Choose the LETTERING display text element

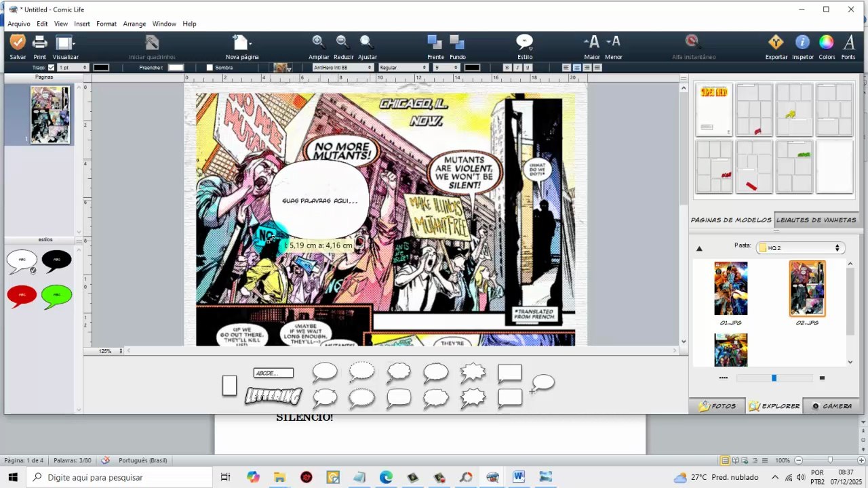click(x=273, y=395)
